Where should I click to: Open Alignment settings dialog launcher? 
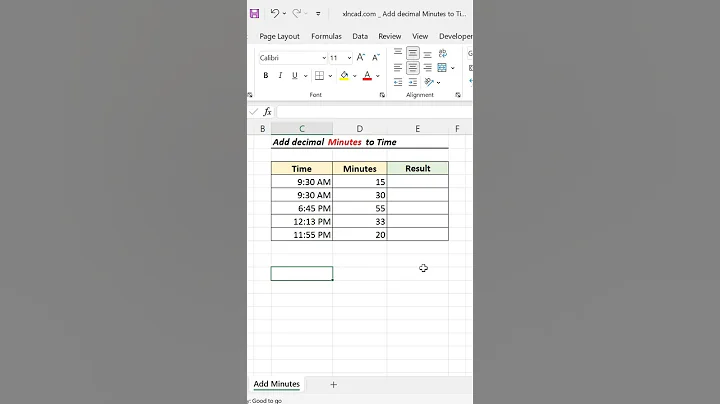click(x=458, y=95)
